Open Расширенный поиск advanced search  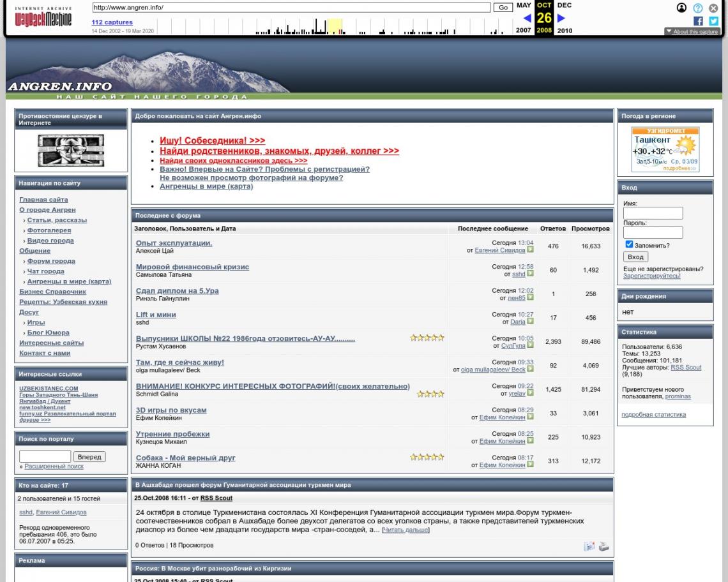click(54, 466)
